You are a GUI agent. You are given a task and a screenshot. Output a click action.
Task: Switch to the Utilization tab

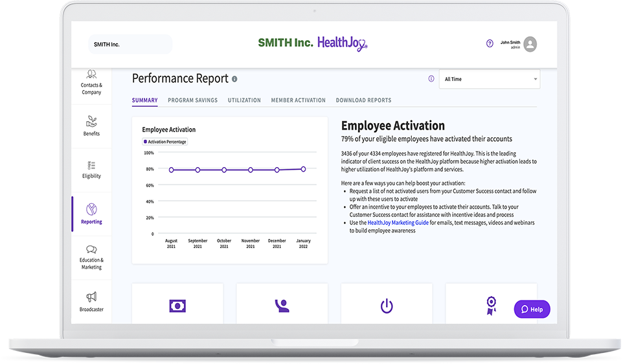244,100
